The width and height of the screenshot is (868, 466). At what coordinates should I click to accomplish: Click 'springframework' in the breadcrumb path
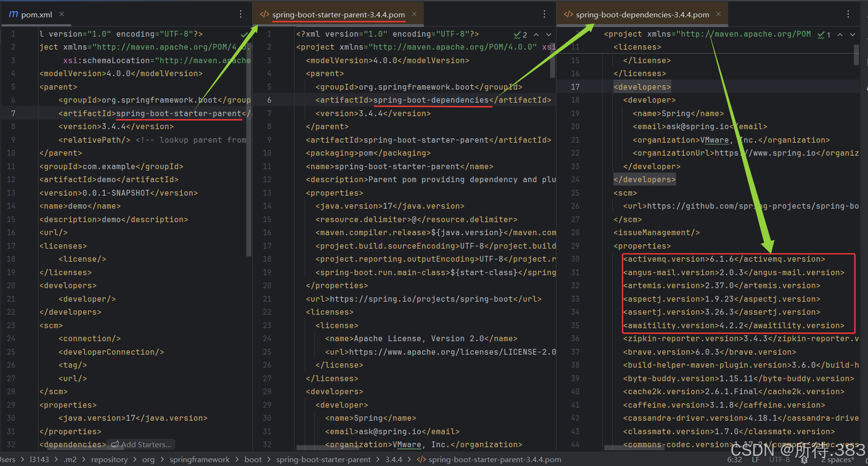tap(200, 460)
